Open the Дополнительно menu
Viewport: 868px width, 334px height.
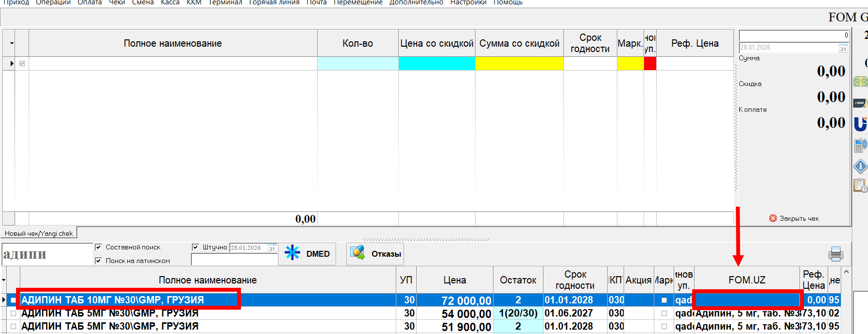[x=416, y=2]
